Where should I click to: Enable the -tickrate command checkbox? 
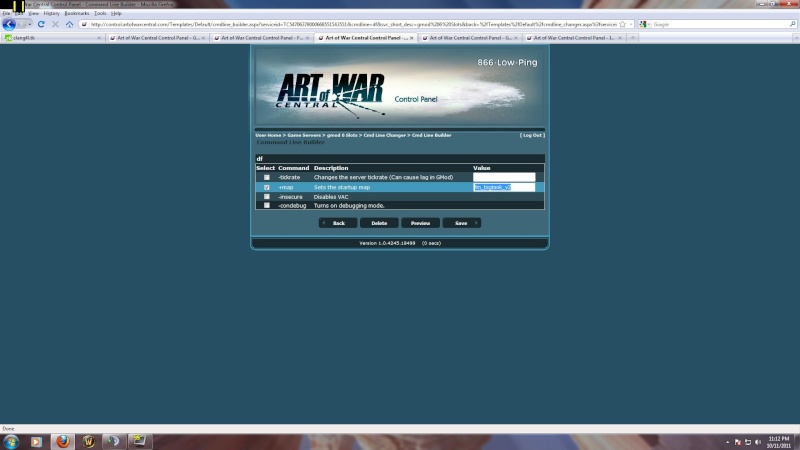tap(266, 177)
